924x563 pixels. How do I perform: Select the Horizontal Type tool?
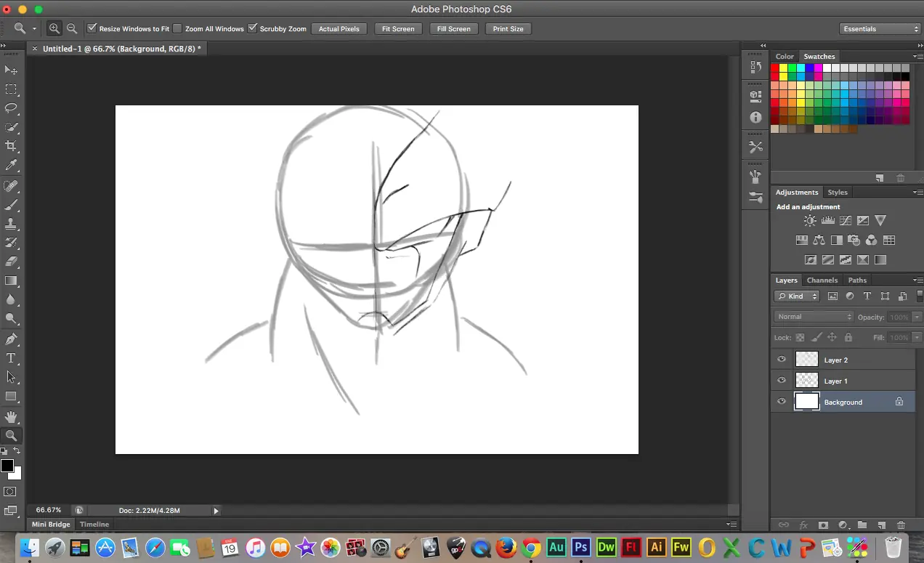pos(12,358)
